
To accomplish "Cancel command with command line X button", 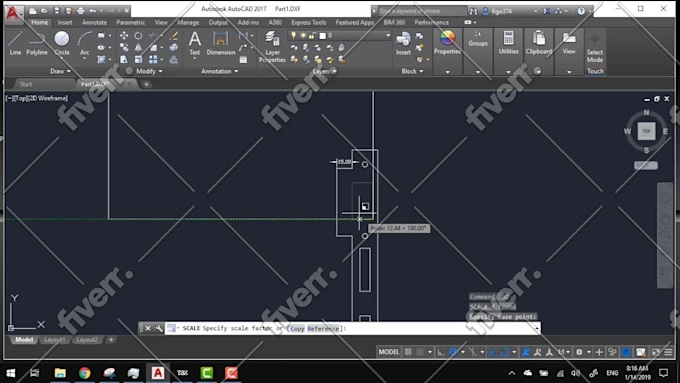I will (x=148, y=328).
